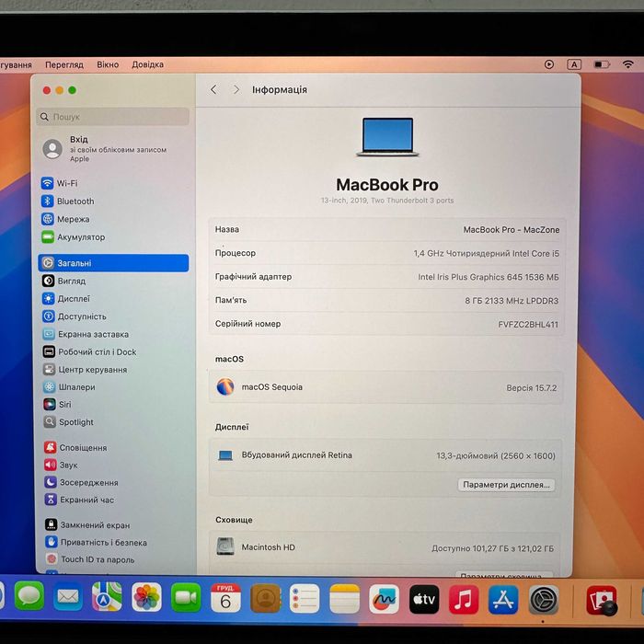This screenshot has height=644, width=644.
Task: Open Замкнений екран settings
Action: pos(87,525)
